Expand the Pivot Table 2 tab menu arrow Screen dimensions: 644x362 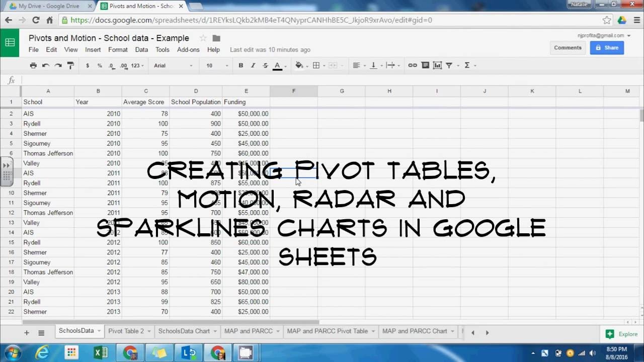coord(149,331)
